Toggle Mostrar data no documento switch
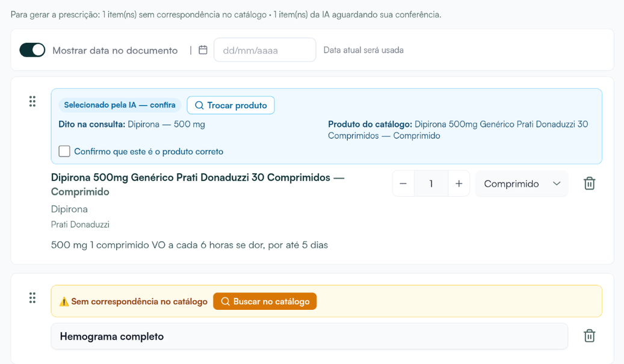The width and height of the screenshot is (624, 364). (32, 50)
